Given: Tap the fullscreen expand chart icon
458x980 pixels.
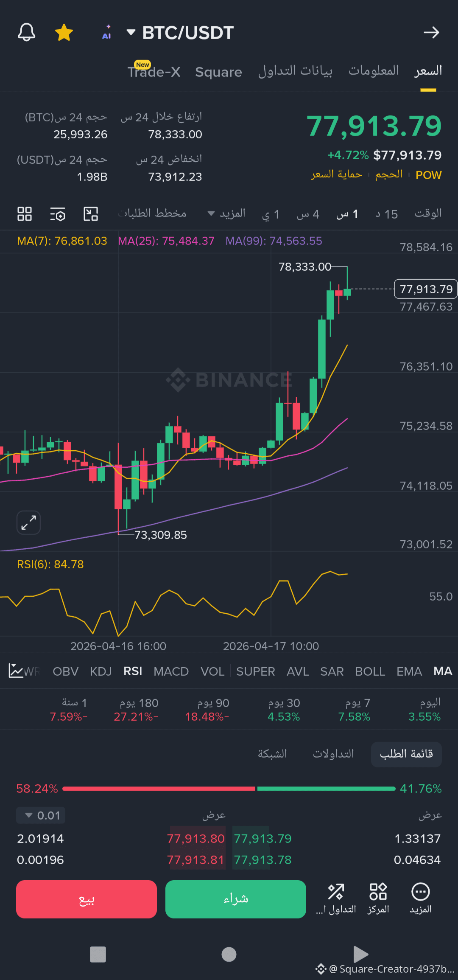Looking at the screenshot, I should pos(28,522).
